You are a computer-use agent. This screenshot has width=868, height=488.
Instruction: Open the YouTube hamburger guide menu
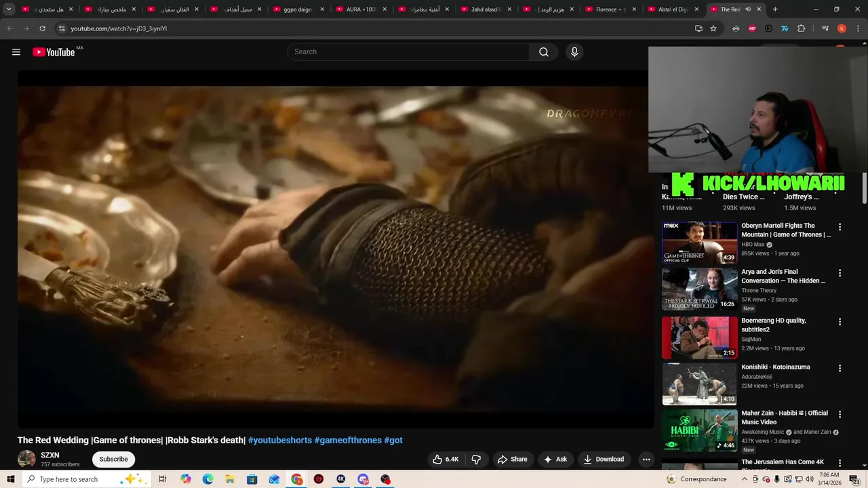click(x=16, y=52)
